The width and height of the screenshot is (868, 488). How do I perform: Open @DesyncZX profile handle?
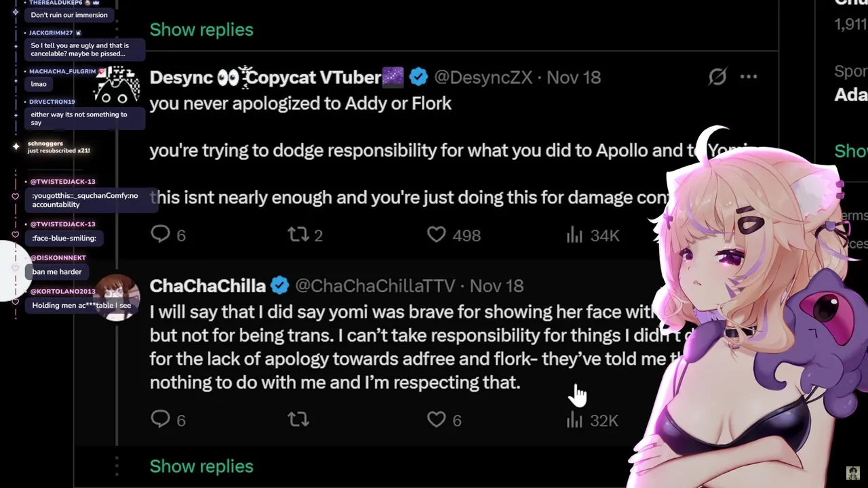483,77
